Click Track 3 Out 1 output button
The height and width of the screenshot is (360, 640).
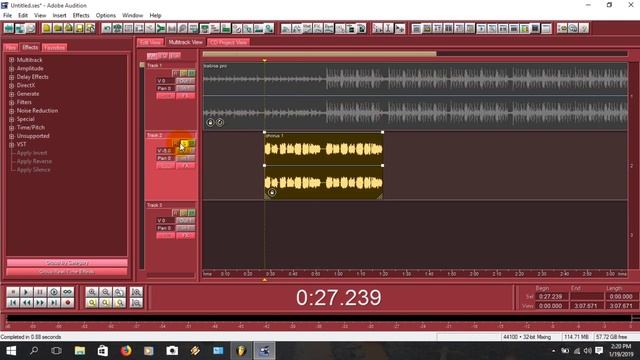[185, 220]
